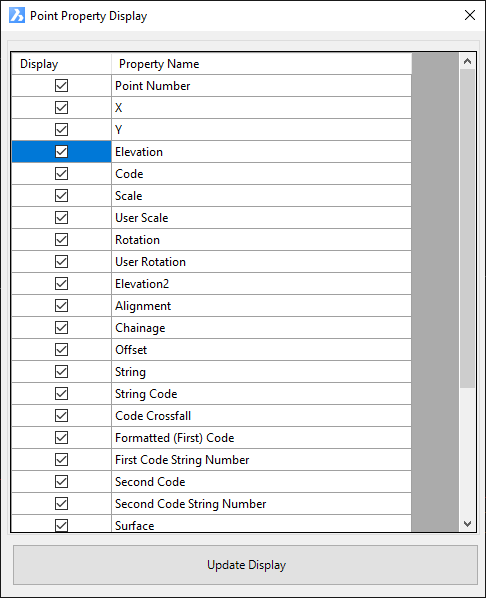Toggle the Chainage display checkbox
This screenshot has height=598, width=486.
pos(61,328)
